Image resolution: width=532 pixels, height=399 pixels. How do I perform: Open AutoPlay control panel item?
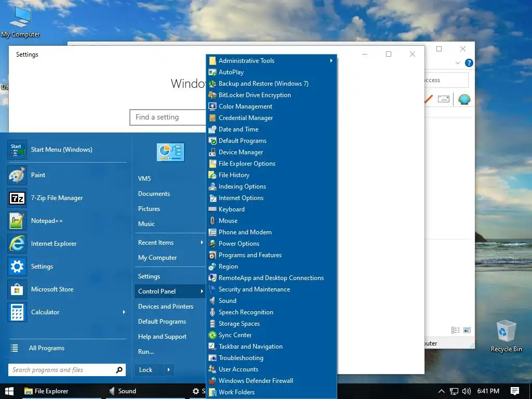271,72
